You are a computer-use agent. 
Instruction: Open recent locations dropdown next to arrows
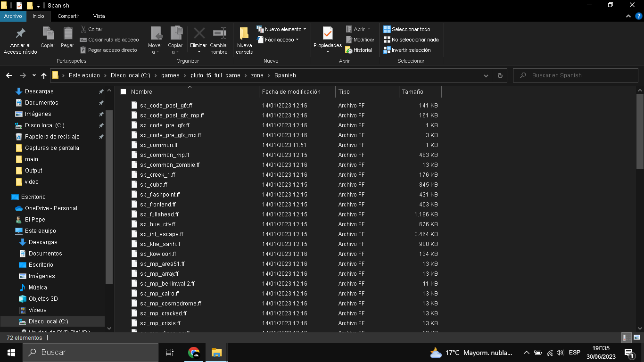(x=34, y=75)
